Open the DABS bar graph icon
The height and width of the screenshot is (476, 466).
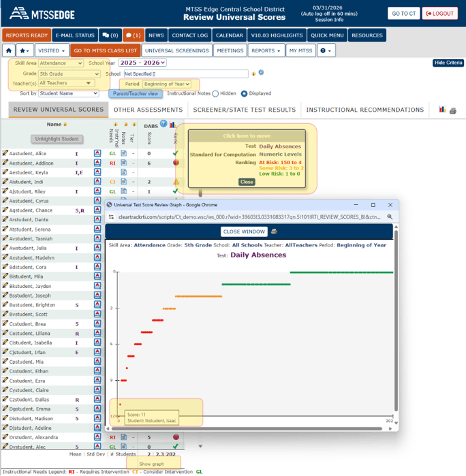[x=172, y=125]
